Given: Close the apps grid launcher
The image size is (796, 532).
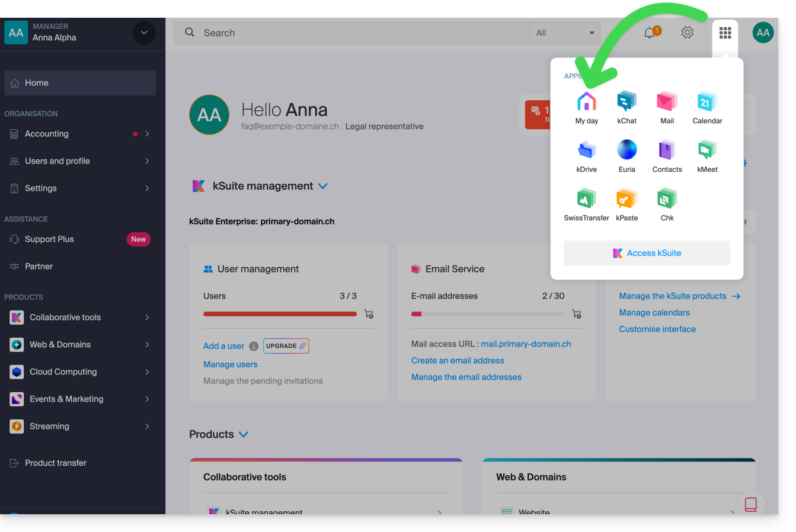Looking at the screenshot, I should [x=725, y=33].
